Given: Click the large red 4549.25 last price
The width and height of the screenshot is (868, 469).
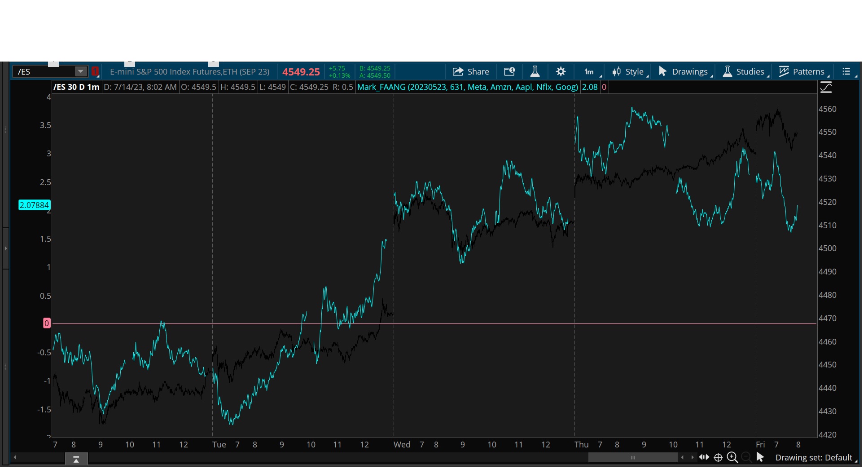Looking at the screenshot, I should [x=301, y=72].
